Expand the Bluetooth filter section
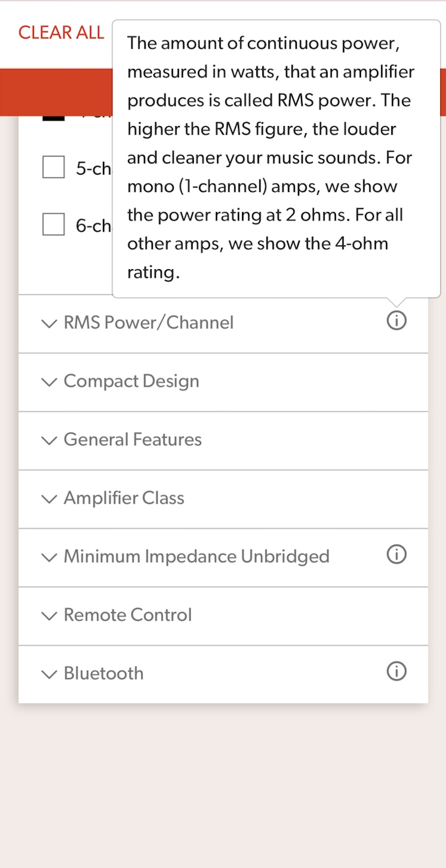 [x=103, y=674]
